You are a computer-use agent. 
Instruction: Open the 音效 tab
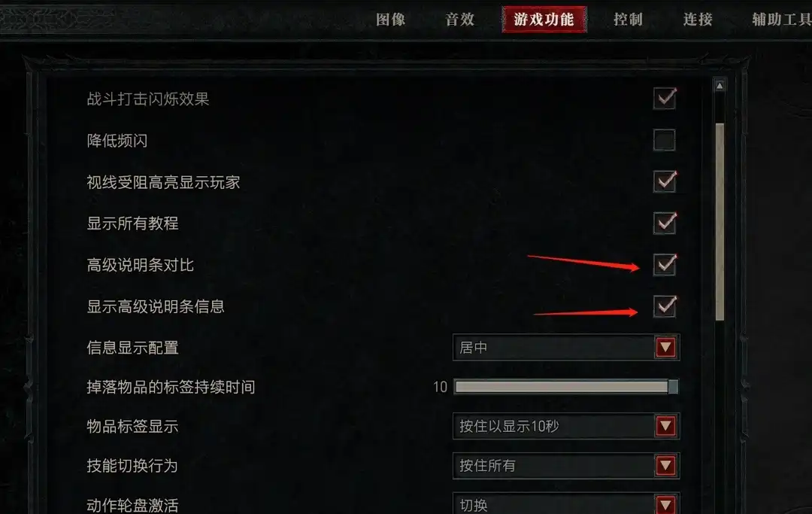point(460,20)
